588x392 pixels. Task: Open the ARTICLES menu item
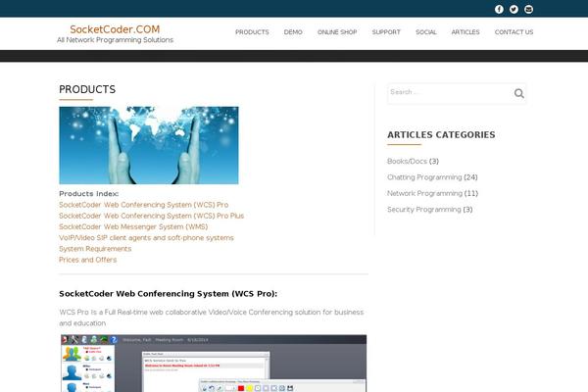click(x=465, y=32)
